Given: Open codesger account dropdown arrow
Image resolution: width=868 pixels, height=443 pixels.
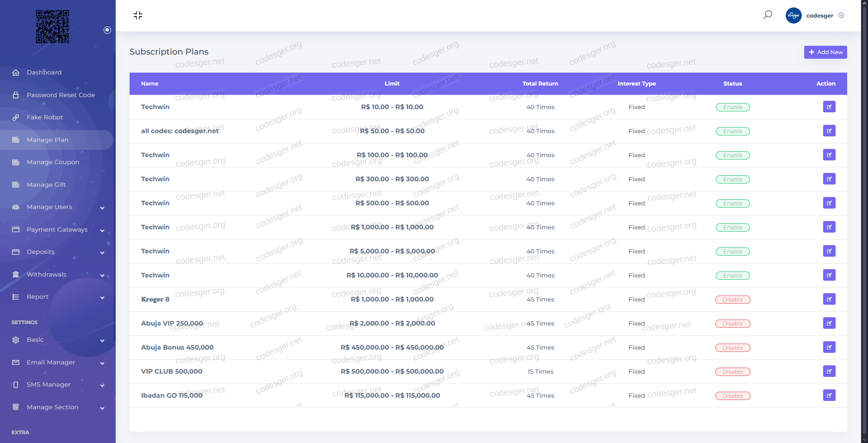Looking at the screenshot, I should (x=841, y=15).
